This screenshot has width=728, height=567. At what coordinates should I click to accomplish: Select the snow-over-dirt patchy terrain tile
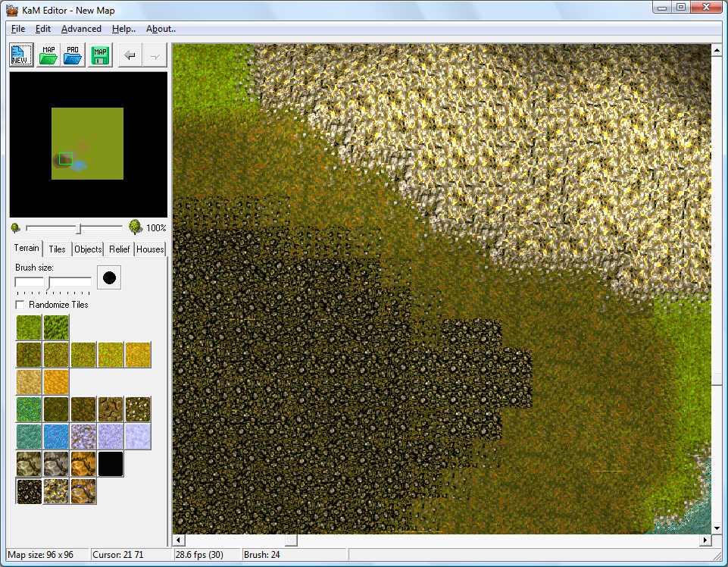[83, 437]
